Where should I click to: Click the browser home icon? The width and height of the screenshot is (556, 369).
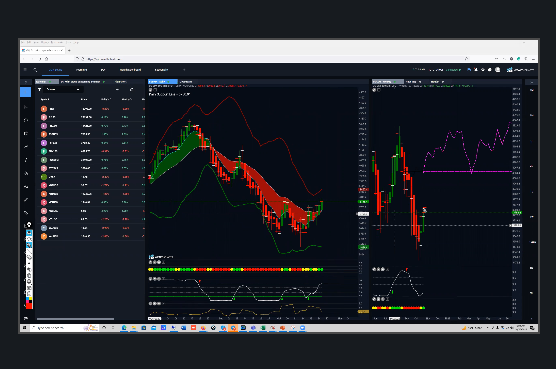click(x=47, y=59)
